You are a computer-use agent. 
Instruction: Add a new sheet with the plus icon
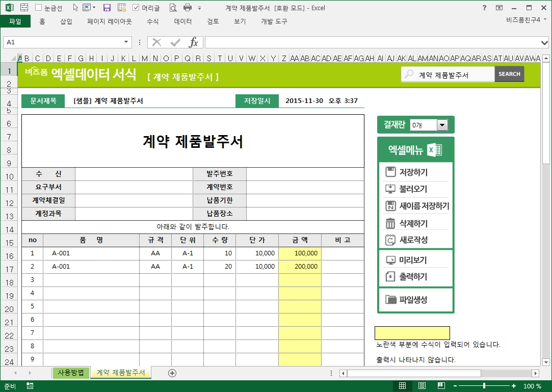click(172, 373)
